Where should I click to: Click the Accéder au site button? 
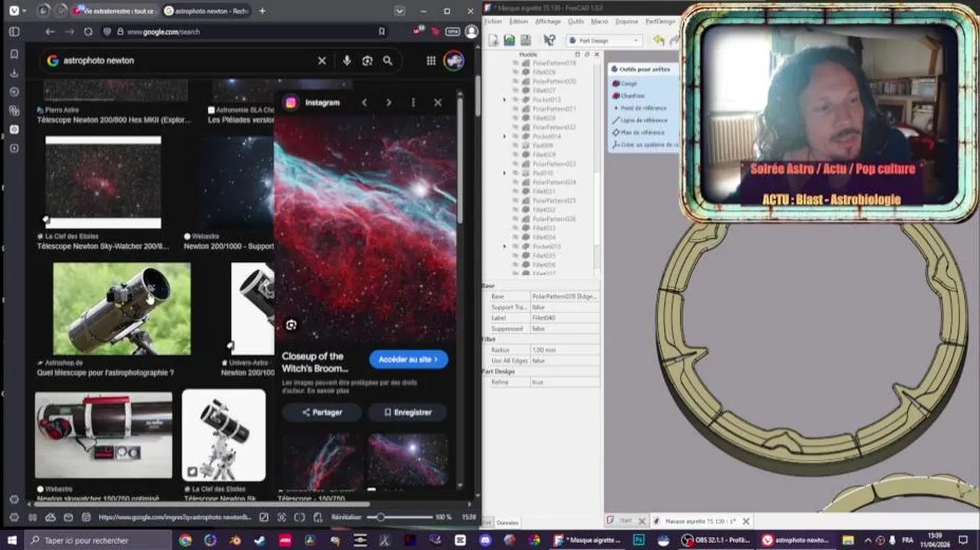tap(408, 359)
